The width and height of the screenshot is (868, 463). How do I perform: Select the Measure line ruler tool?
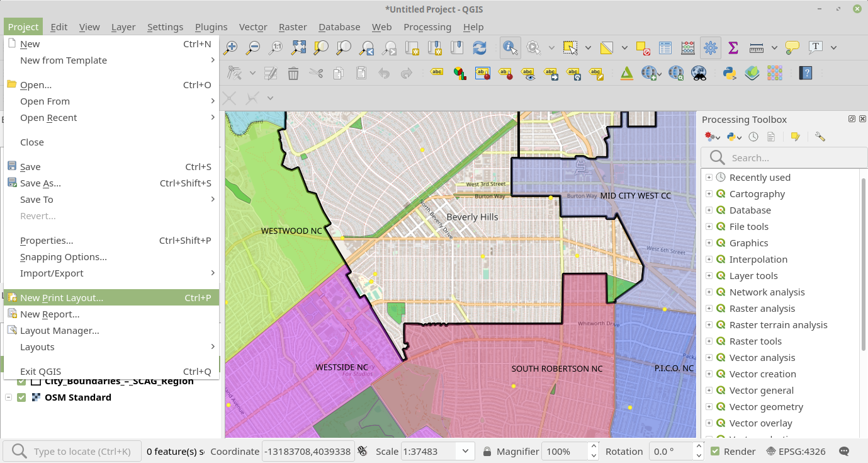(757, 47)
